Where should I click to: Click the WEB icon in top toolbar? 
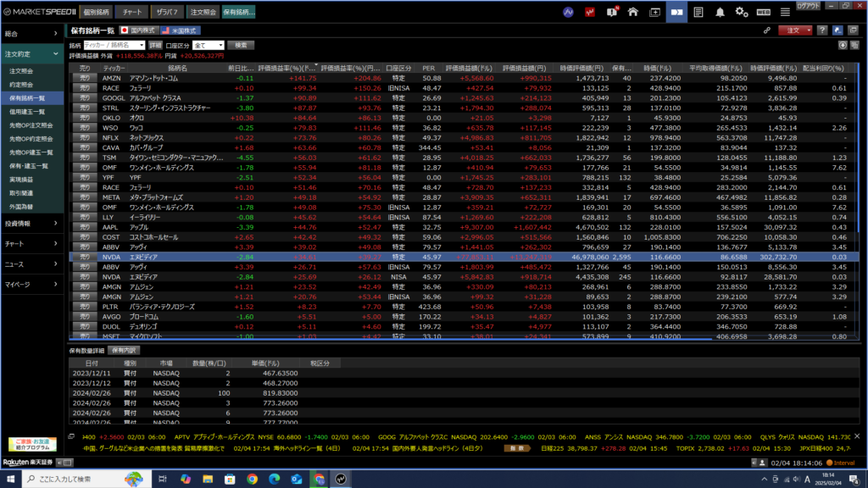[x=764, y=12]
